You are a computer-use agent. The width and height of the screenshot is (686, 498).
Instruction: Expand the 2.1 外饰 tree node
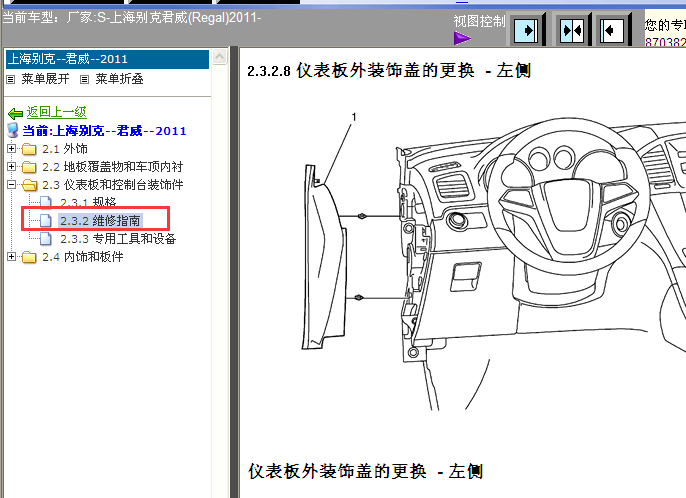[11, 149]
